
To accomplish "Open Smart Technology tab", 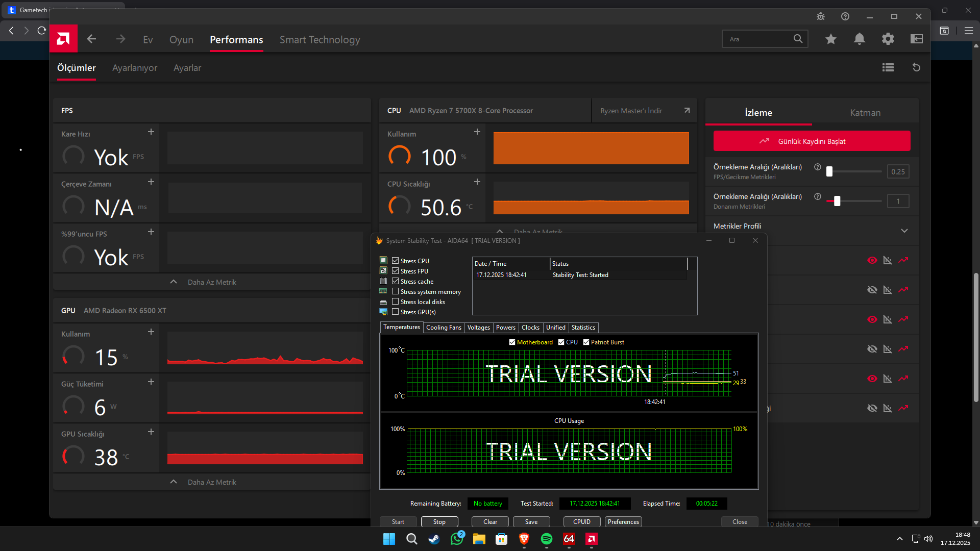I will (320, 40).
